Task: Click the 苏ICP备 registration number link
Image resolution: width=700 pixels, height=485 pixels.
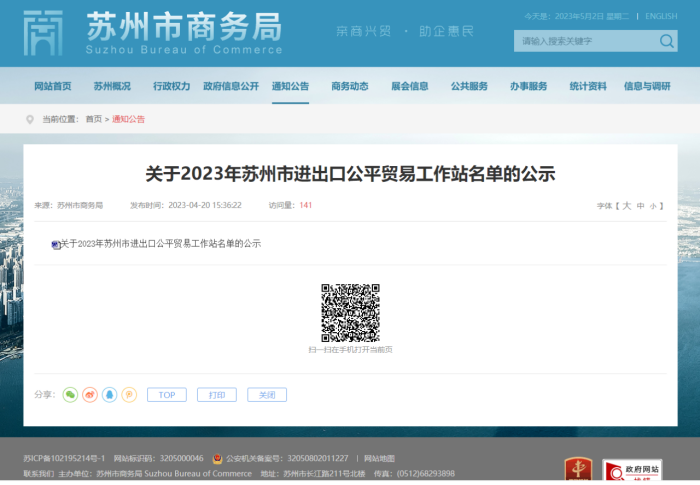Action: tap(64, 459)
